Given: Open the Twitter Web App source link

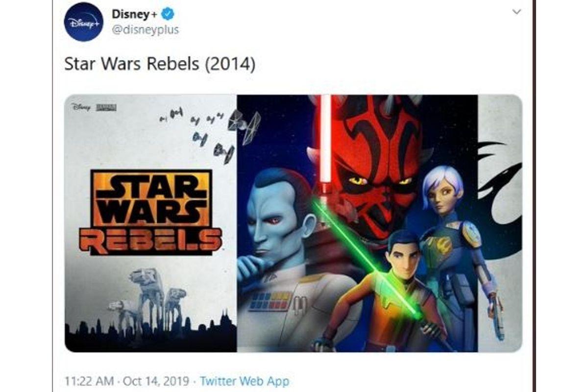Looking at the screenshot, I should pyautogui.click(x=245, y=381).
